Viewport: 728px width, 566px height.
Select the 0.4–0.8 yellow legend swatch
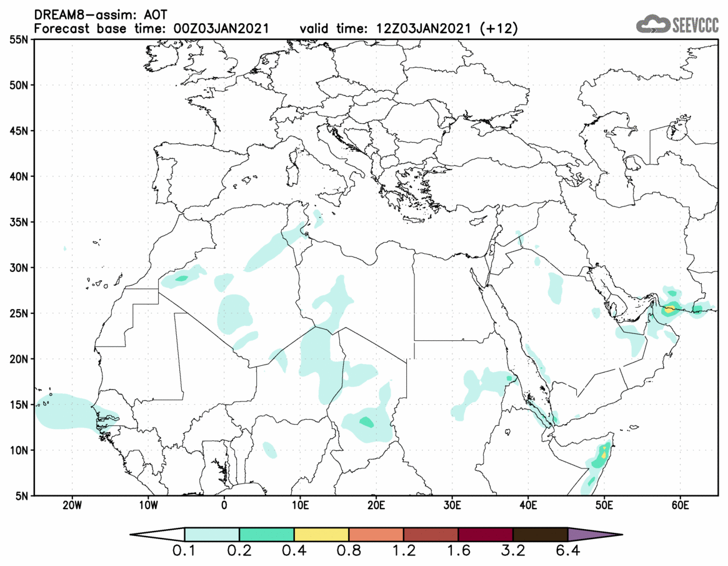[x=321, y=534]
